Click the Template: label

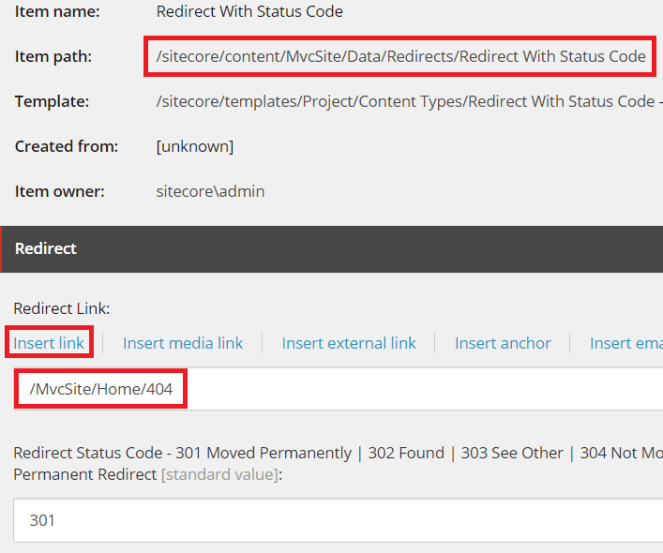point(52,101)
